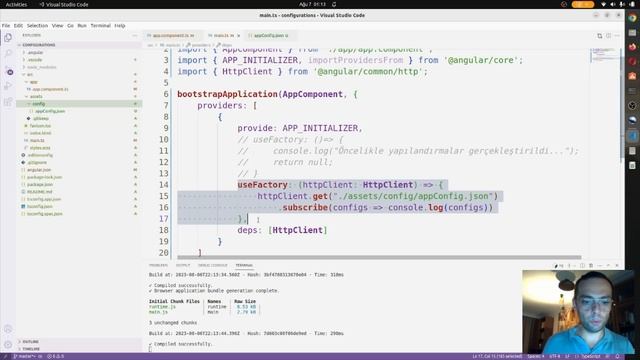
Task: Open the Explorer view in activity bar
Action: (x=8, y=38)
